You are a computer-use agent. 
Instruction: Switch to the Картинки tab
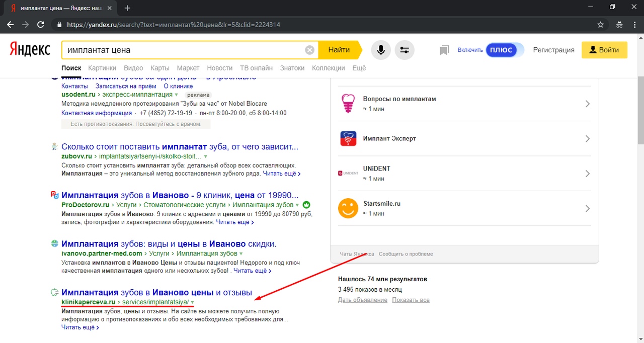click(102, 68)
